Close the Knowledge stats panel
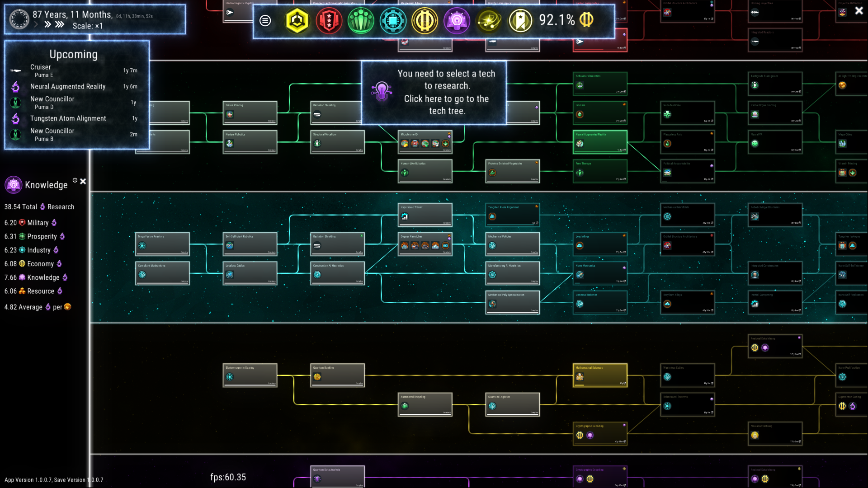The image size is (868, 488). (83, 181)
